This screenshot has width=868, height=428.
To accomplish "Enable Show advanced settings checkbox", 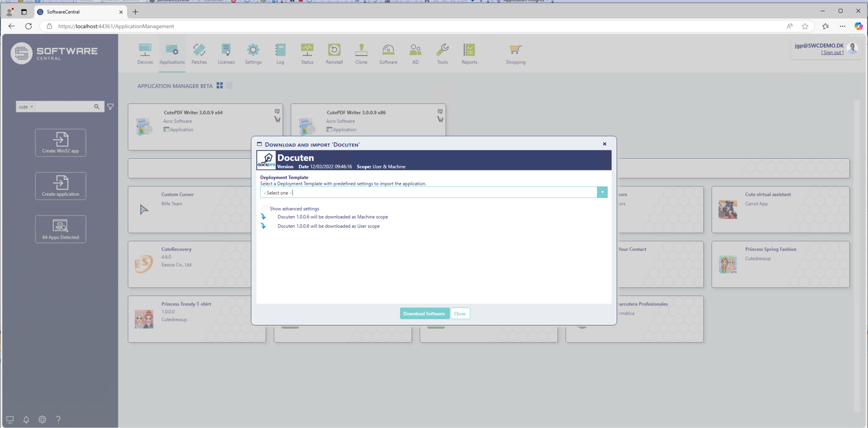I will [264, 208].
